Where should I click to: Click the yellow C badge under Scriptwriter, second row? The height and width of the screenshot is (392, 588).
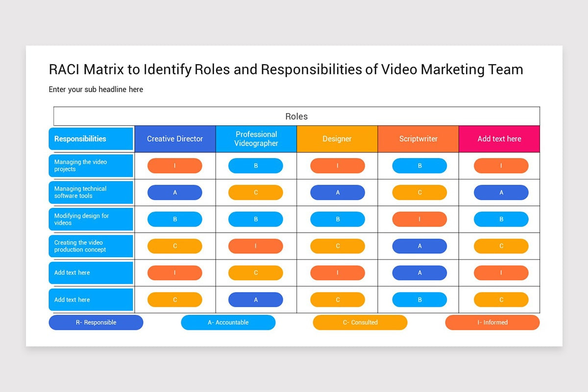(x=418, y=192)
